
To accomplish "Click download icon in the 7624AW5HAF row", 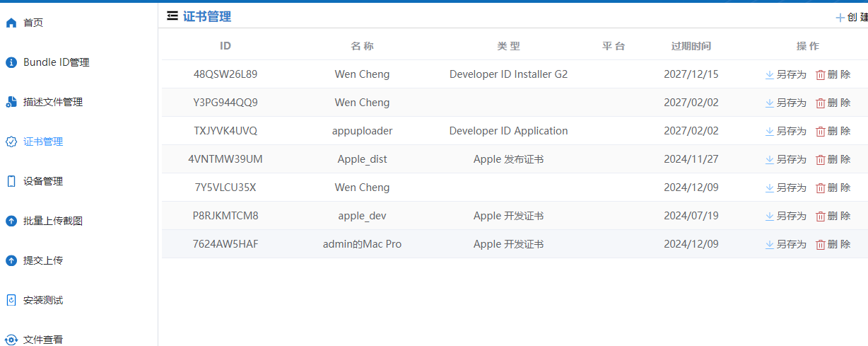I will (x=770, y=244).
